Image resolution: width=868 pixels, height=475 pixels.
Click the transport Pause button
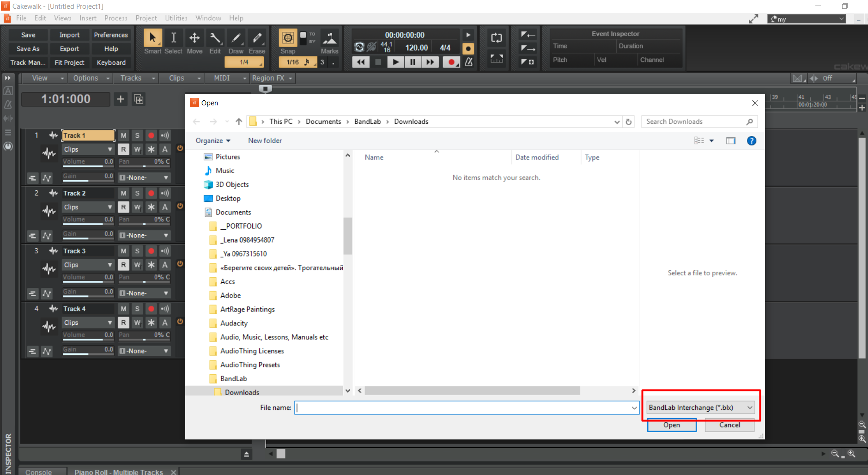(x=413, y=62)
